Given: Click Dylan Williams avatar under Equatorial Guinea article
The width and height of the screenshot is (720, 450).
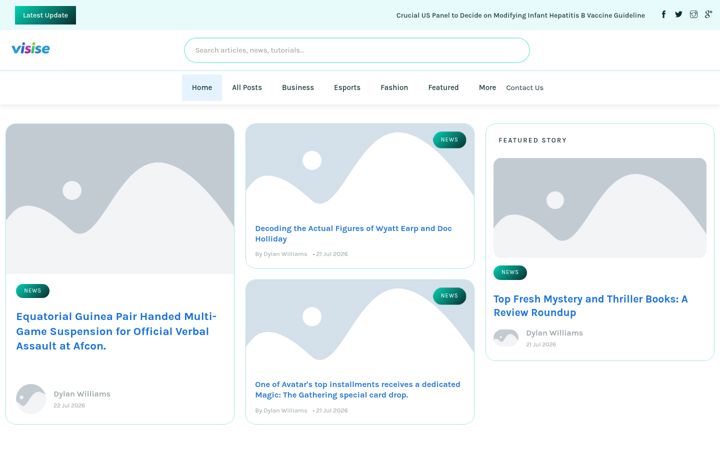Looking at the screenshot, I should click(x=31, y=399).
